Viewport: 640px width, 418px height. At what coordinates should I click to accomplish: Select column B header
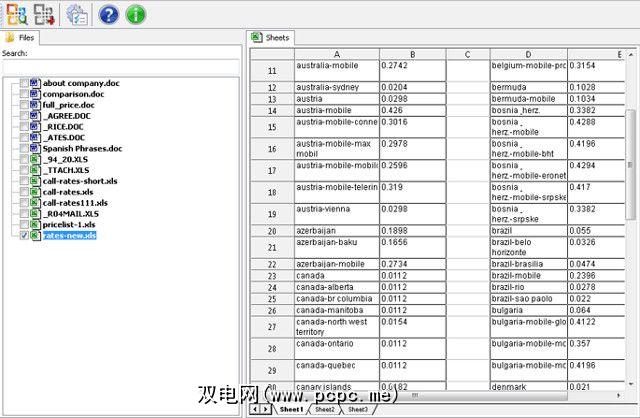tap(413, 54)
